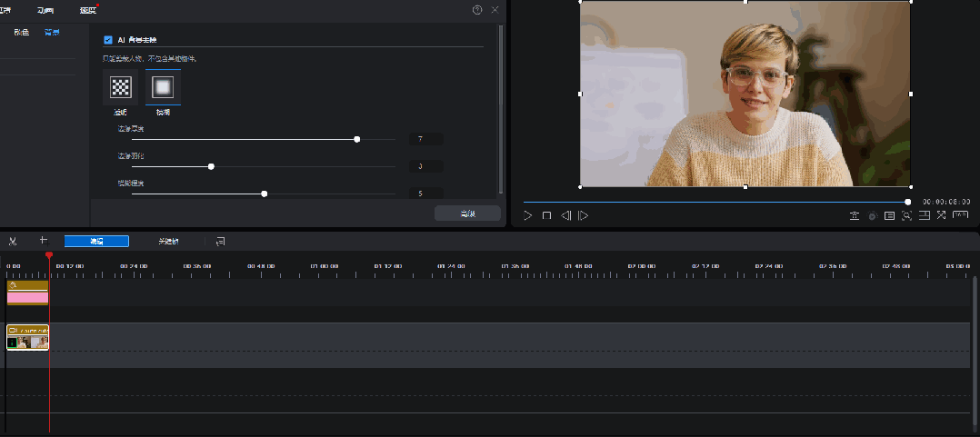980x437 pixels.
Task: Click the Keyframe button in timeline toolbar
Action: coord(168,241)
